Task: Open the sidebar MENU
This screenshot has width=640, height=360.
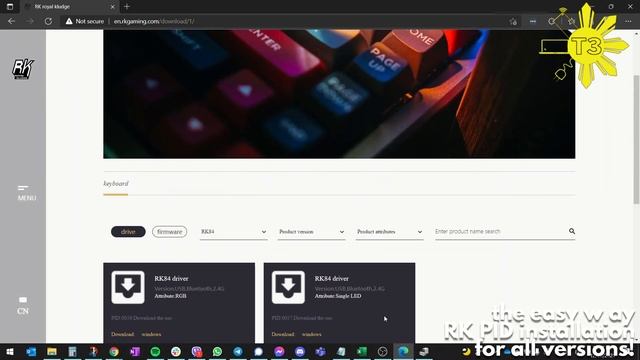Action: tap(27, 193)
